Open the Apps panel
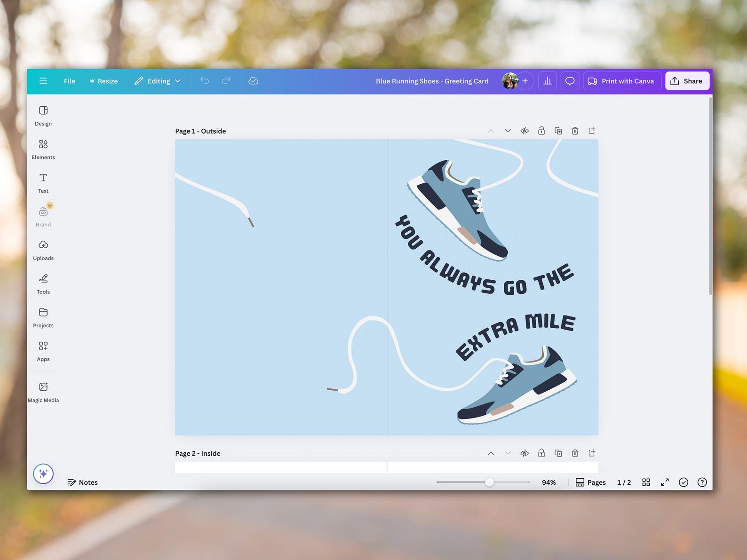This screenshot has height=560, width=747. [x=43, y=351]
